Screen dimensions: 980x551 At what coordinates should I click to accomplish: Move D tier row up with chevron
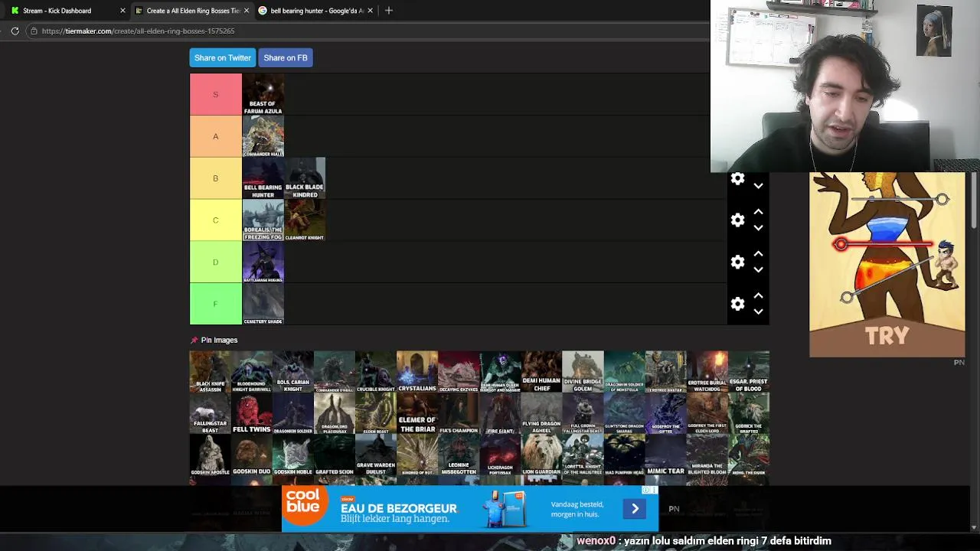[x=758, y=254]
